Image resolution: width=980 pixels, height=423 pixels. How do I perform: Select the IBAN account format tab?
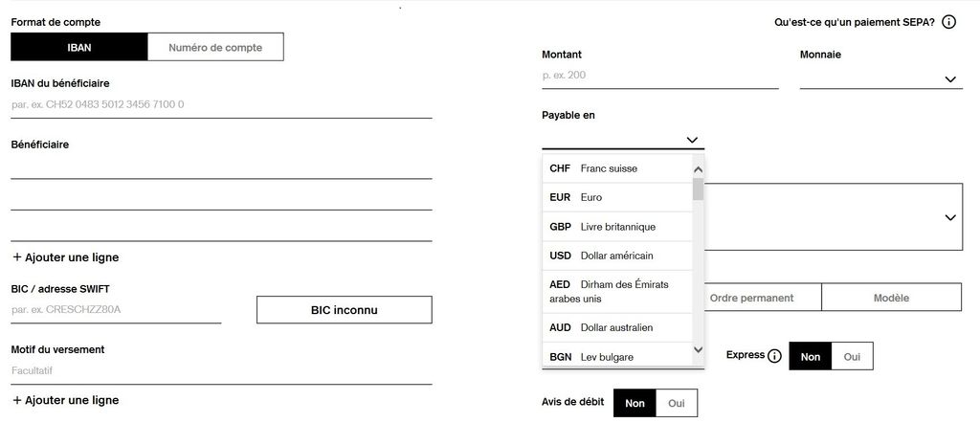79,47
